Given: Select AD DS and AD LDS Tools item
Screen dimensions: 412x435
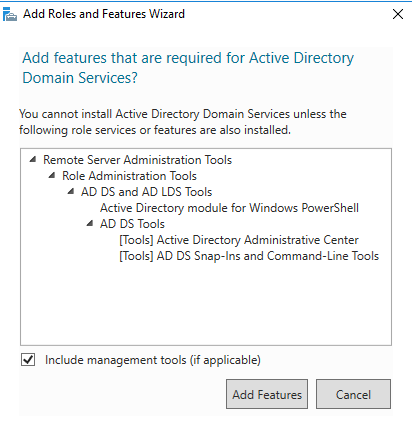Looking at the screenshot, I should [146, 192].
